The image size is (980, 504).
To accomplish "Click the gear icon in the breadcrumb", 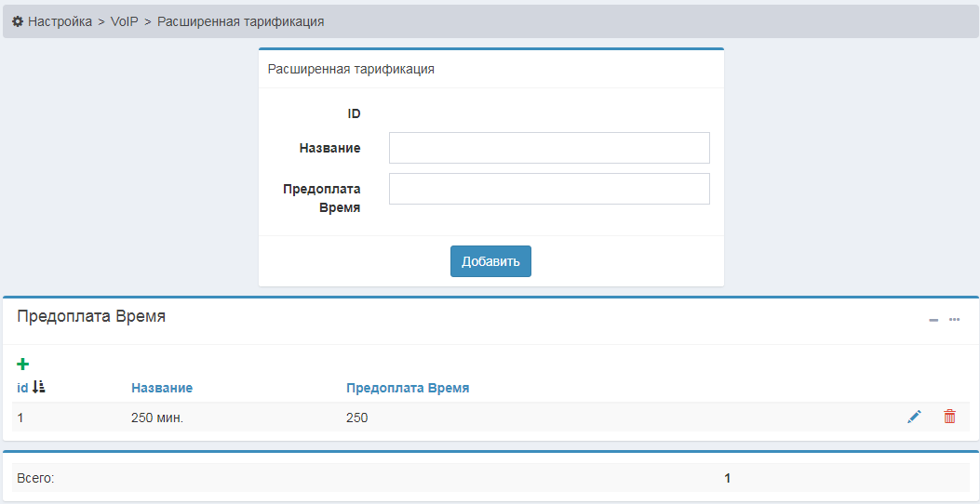I will point(18,21).
